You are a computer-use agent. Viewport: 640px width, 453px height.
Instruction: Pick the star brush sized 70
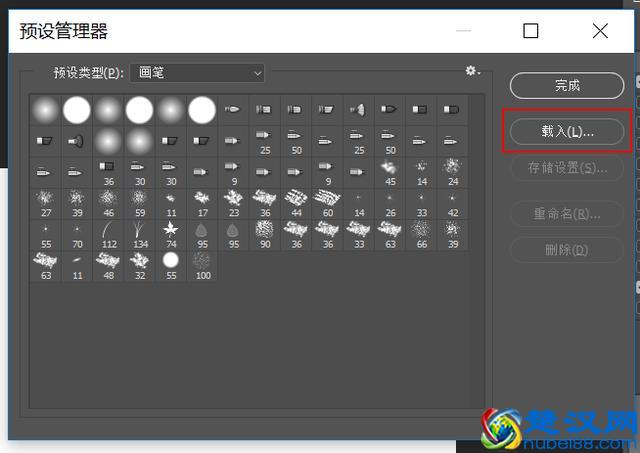[77, 235]
